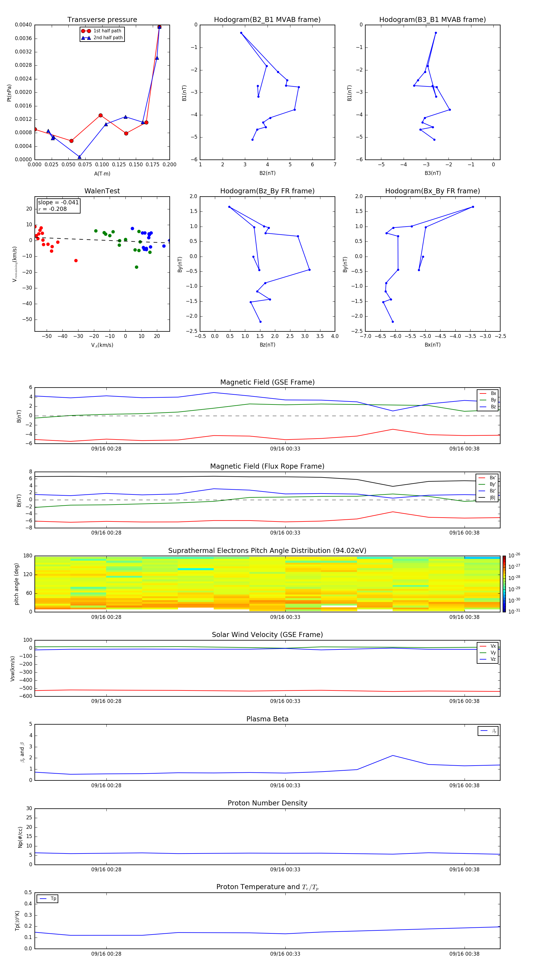Click the lone red outlier point in WalenTest
The width and height of the screenshot is (535, 980).
76,261
